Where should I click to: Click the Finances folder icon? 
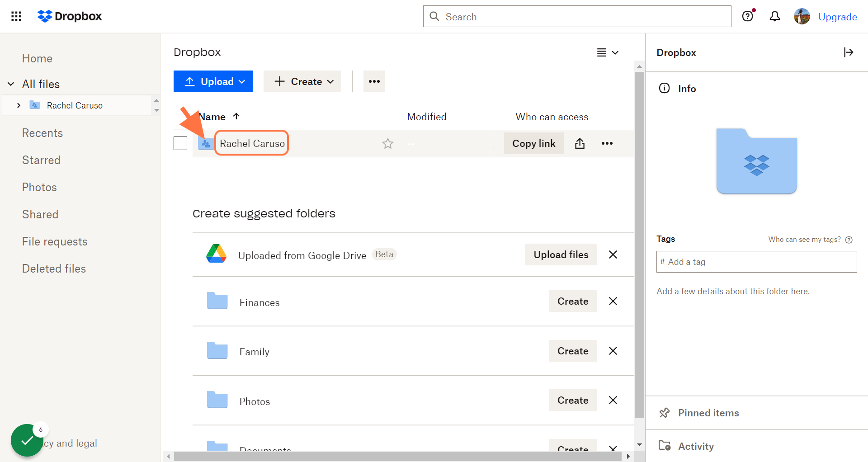[217, 301]
